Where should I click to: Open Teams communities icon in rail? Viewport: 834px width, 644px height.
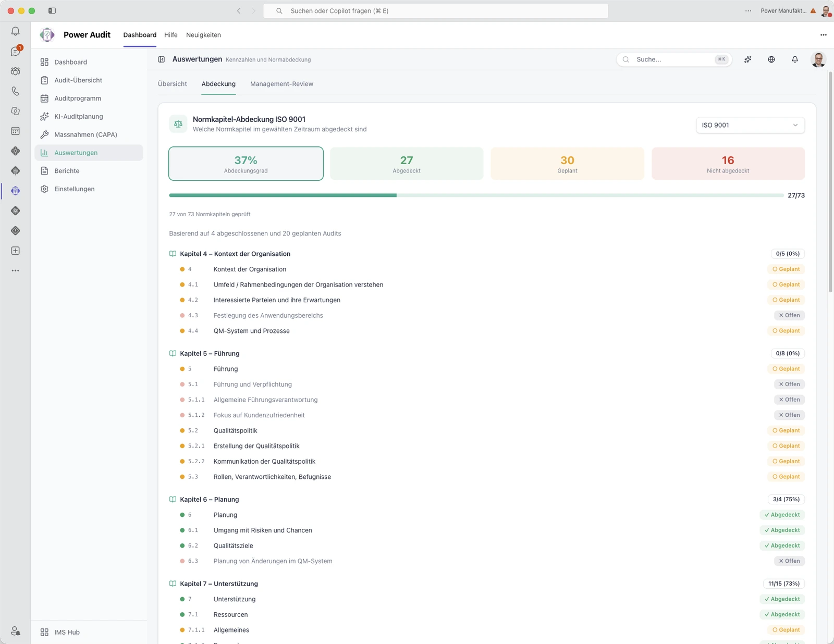[x=16, y=71]
